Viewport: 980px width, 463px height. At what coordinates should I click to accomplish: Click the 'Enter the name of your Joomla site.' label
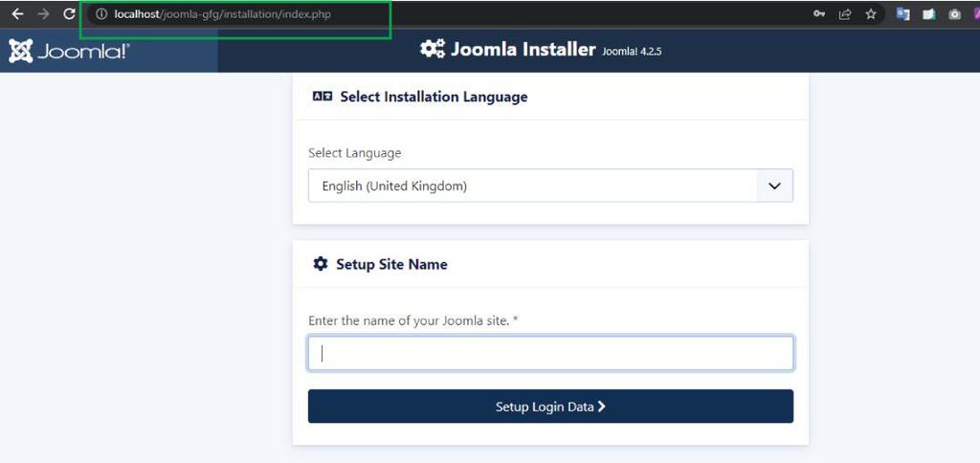click(x=413, y=320)
